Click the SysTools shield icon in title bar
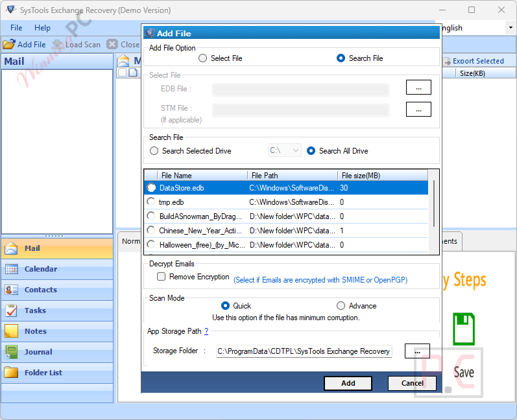This screenshot has height=420, width=517. (x=10, y=10)
